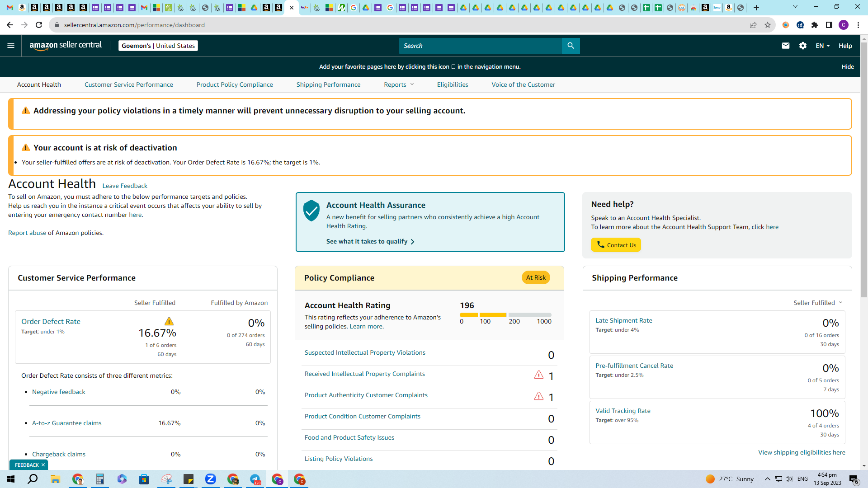Open the EN language dropdown
The height and width of the screenshot is (488, 868).
coord(823,46)
